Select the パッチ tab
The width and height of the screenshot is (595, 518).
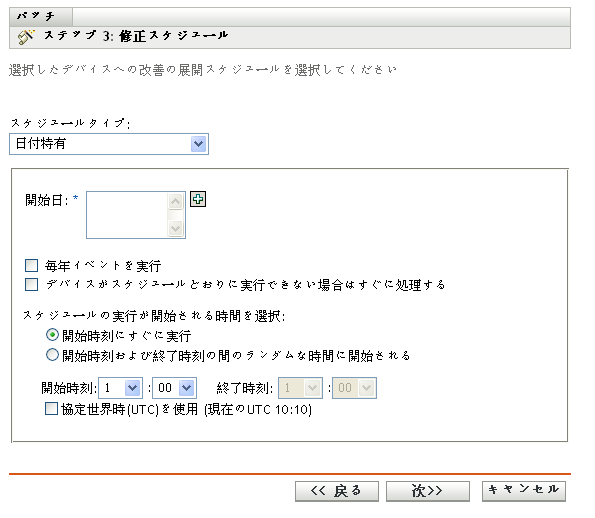(x=41, y=17)
